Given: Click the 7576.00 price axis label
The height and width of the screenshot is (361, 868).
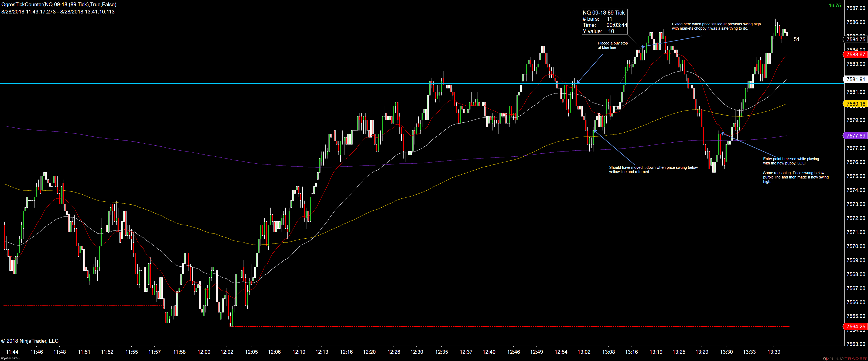Looking at the screenshot, I should (x=856, y=162).
